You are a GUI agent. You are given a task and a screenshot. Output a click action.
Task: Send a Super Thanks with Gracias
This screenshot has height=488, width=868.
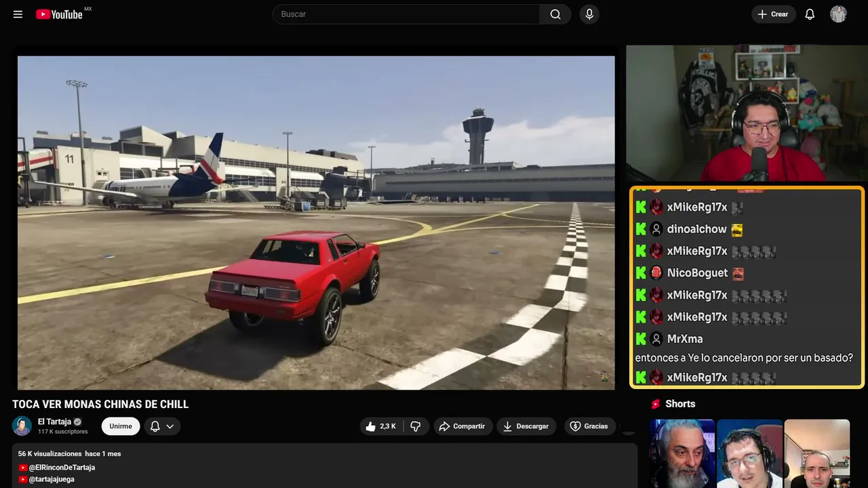[x=589, y=426]
